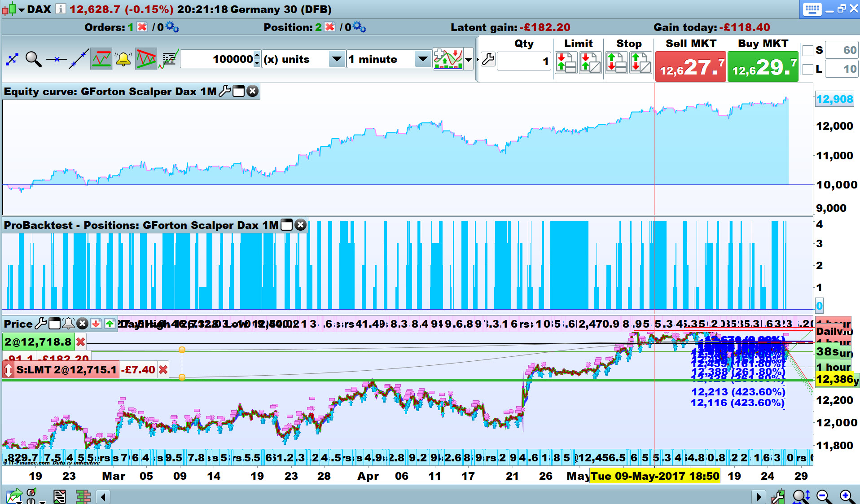The image size is (860, 504).
Task: Click the Tue 09-May-2017 18:50 date label
Action: pyautogui.click(x=654, y=476)
